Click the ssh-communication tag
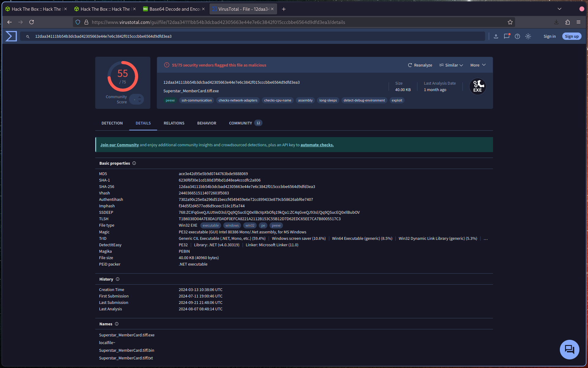The width and height of the screenshot is (588, 368). [x=197, y=100]
